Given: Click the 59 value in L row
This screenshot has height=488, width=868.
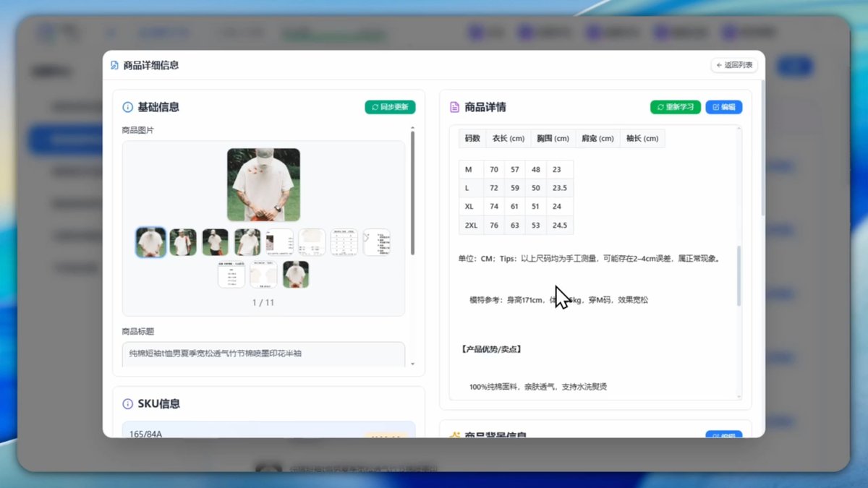Looking at the screenshot, I should pyautogui.click(x=515, y=188).
